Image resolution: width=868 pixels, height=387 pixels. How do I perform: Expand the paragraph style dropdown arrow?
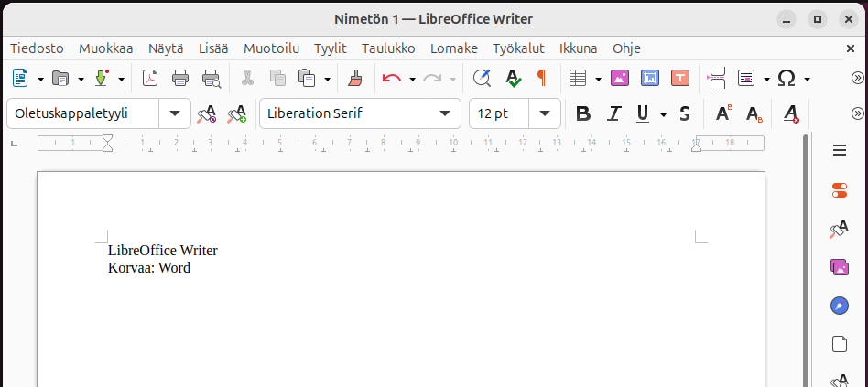(x=175, y=113)
